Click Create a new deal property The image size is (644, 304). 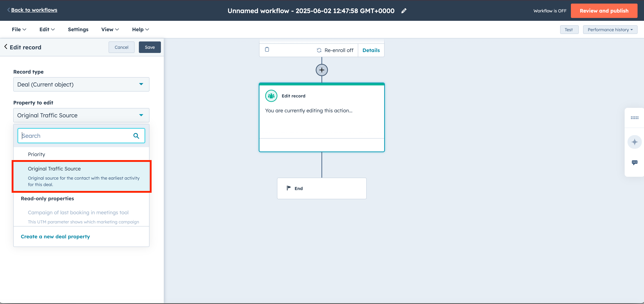[x=55, y=237]
